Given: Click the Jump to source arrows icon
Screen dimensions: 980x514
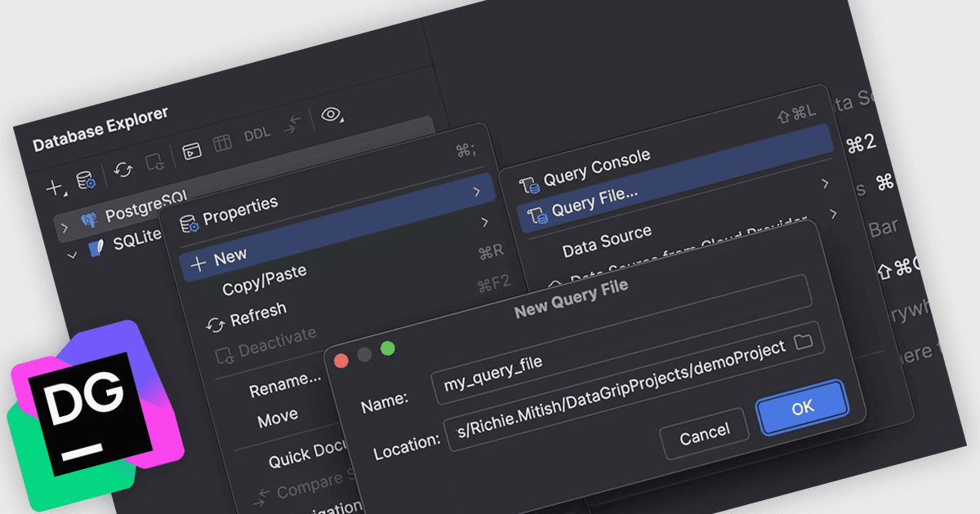Looking at the screenshot, I should click(x=292, y=124).
